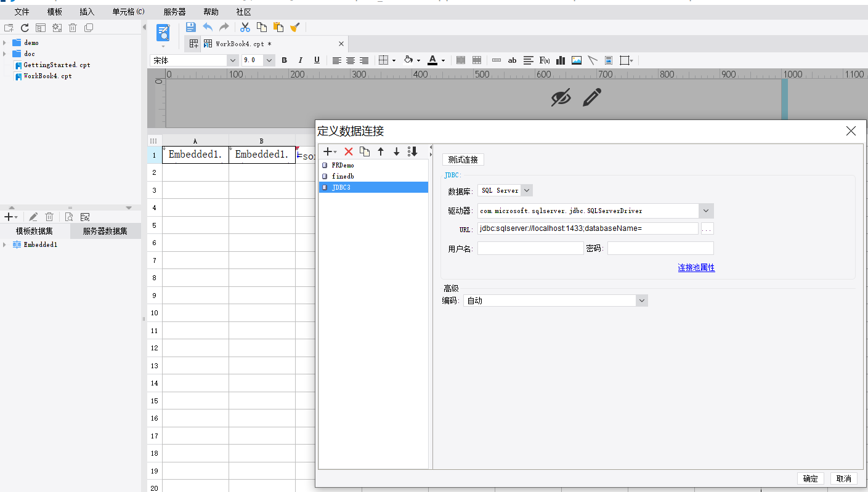Insert a chart using the bar chart icon
The image size is (868, 492).
coord(561,60)
